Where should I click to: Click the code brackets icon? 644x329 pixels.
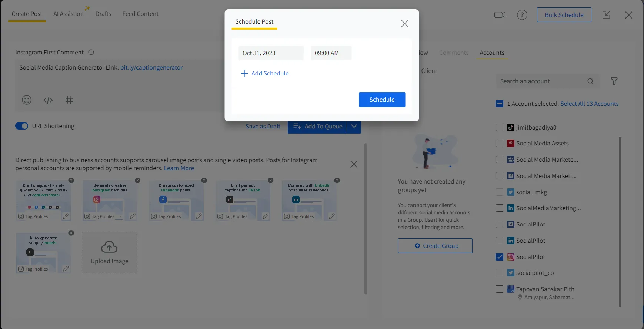click(x=48, y=100)
